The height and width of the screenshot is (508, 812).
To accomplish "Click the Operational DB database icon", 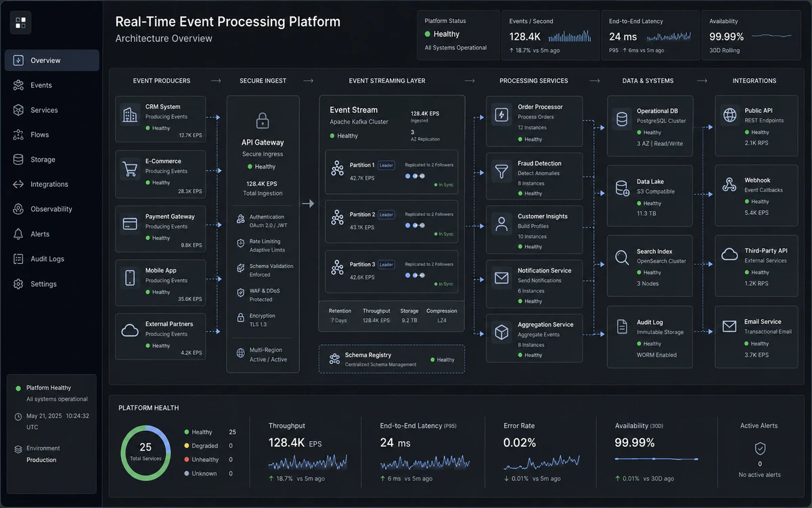I will pos(621,120).
